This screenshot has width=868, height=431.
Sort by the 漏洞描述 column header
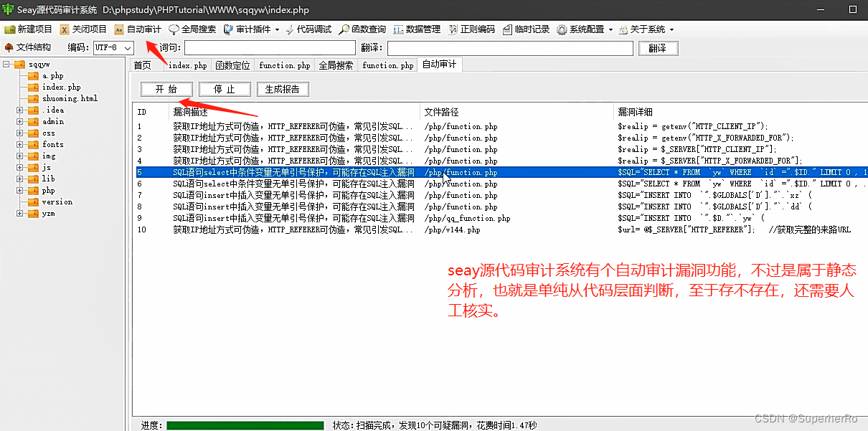(x=294, y=112)
